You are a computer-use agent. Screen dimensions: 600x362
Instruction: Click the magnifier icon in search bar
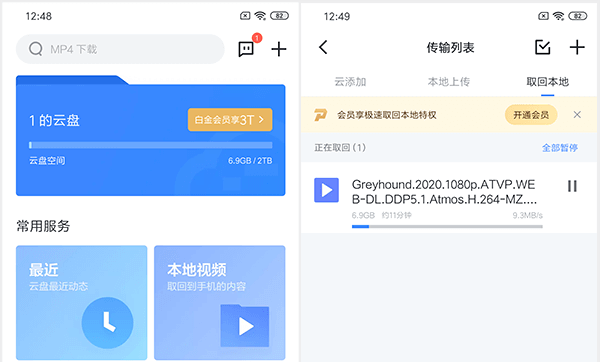pyautogui.click(x=36, y=49)
